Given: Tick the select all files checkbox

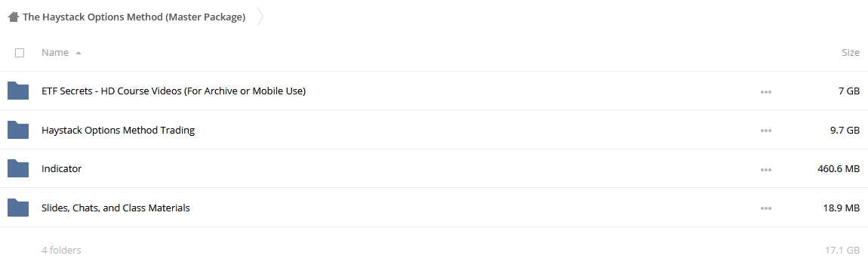Looking at the screenshot, I should coord(20,53).
